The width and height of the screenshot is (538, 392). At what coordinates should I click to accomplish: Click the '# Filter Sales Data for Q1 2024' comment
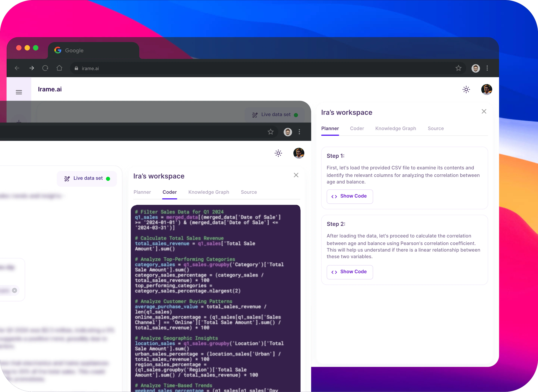point(179,212)
